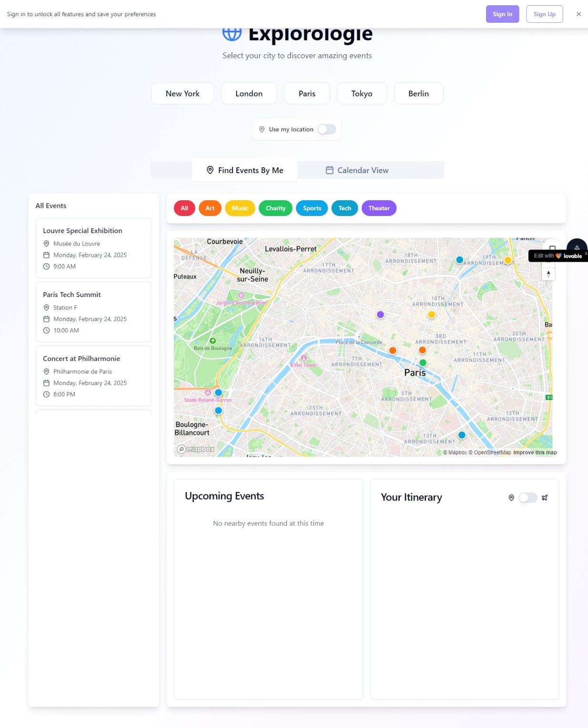588x728 pixels.
Task: Select Berlin city
Action: [418, 93]
